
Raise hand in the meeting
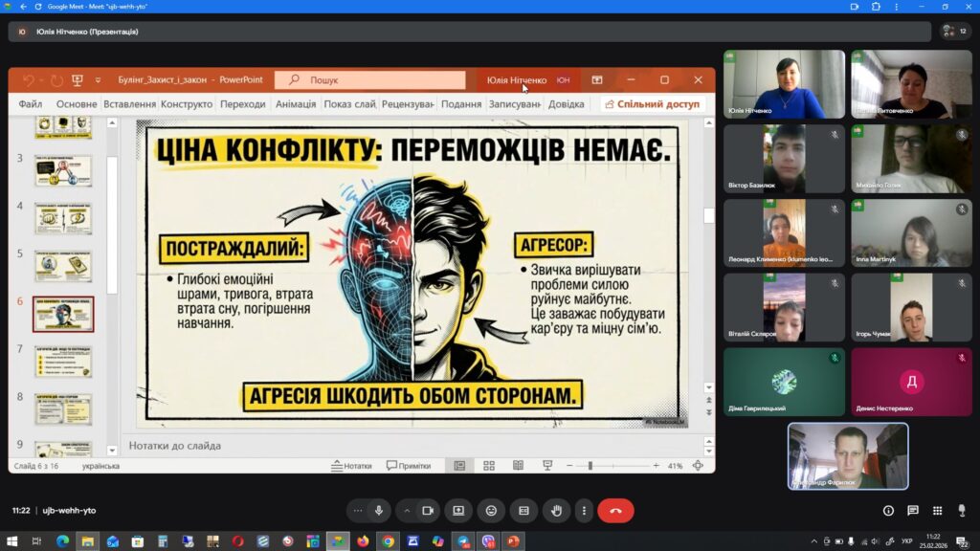pyautogui.click(x=556, y=511)
